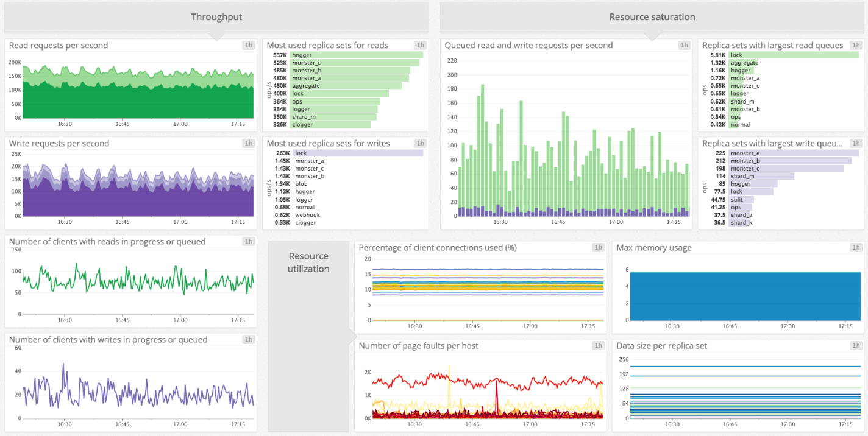Click the Resource utilization section label

click(x=308, y=262)
